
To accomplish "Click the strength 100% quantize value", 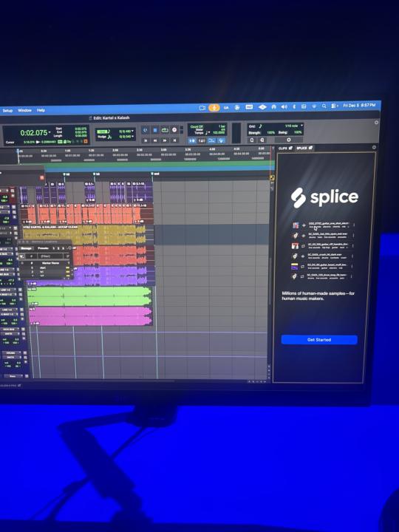I will coord(270,133).
